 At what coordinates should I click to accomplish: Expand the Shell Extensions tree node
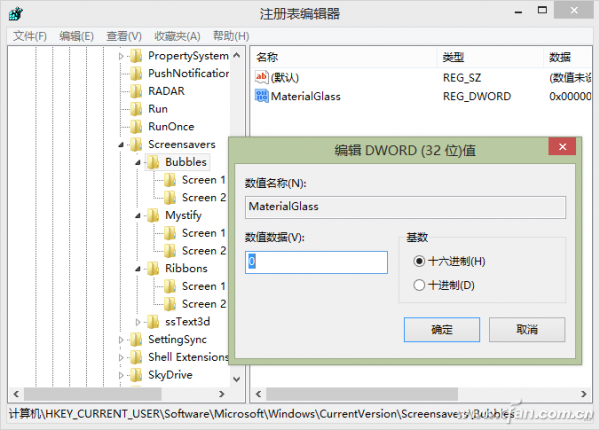coord(121,358)
